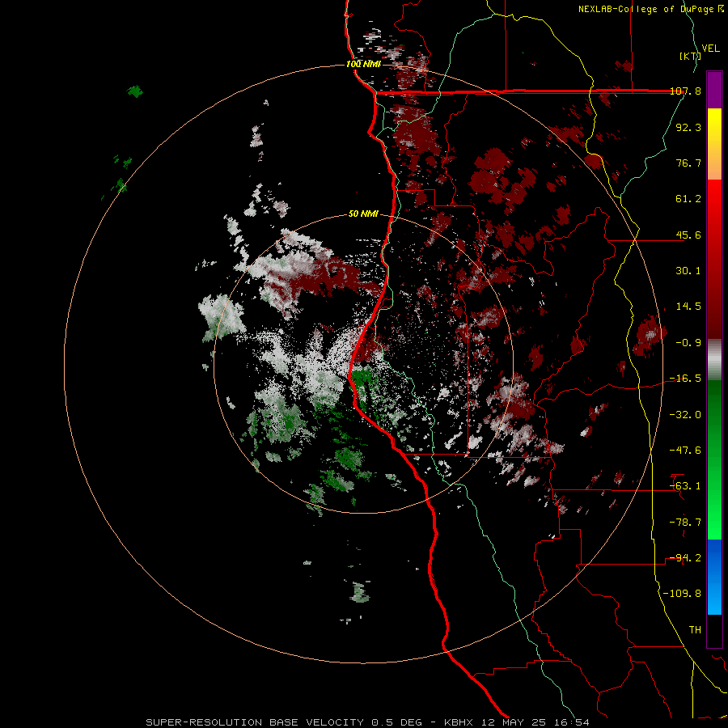Click the KBHX station identifier

coord(459,722)
